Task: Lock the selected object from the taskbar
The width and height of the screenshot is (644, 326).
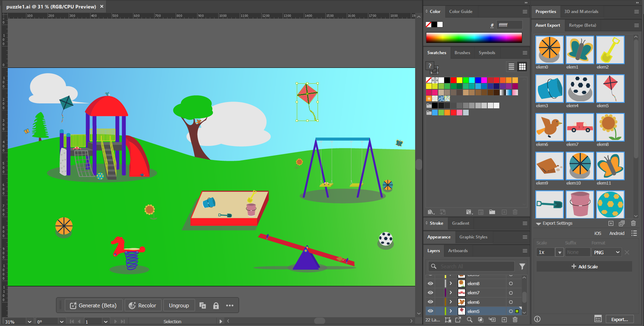Action: (x=216, y=306)
